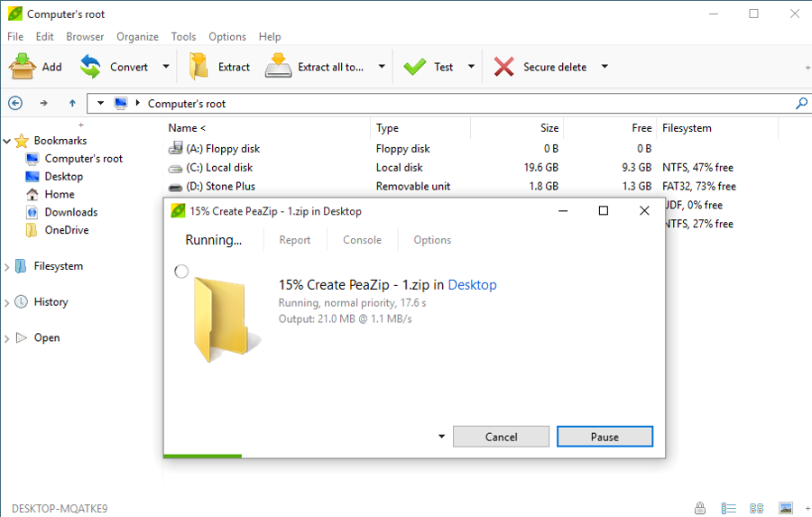Click the Floppy disk (A:) drive icon

(x=176, y=148)
